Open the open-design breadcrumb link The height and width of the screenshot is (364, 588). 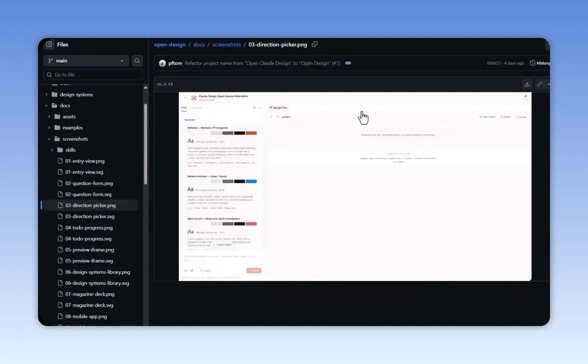(170, 44)
